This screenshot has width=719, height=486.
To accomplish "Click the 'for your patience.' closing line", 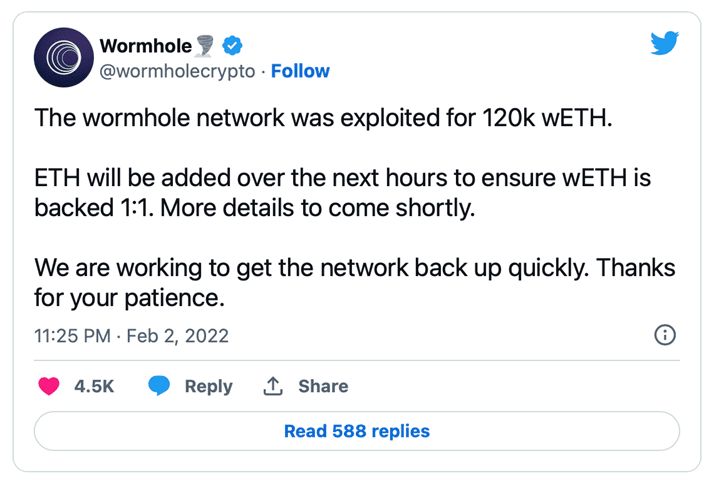I will tap(129, 298).
